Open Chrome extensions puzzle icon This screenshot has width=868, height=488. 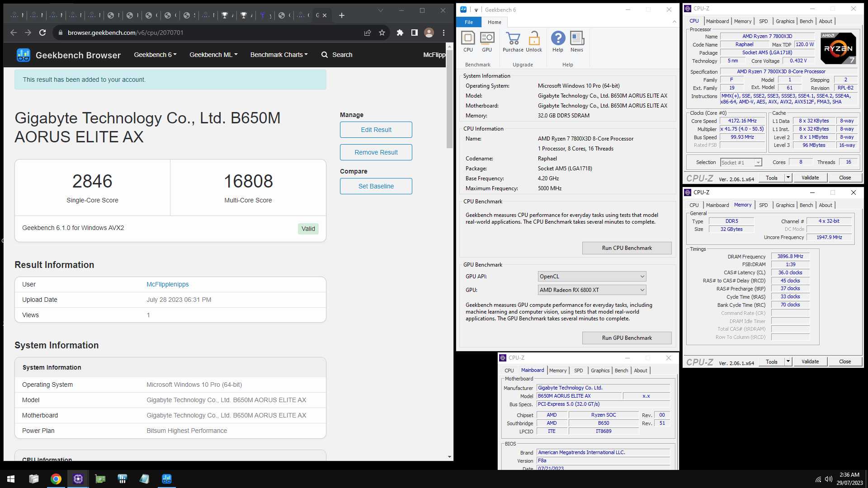tap(400, 33)
